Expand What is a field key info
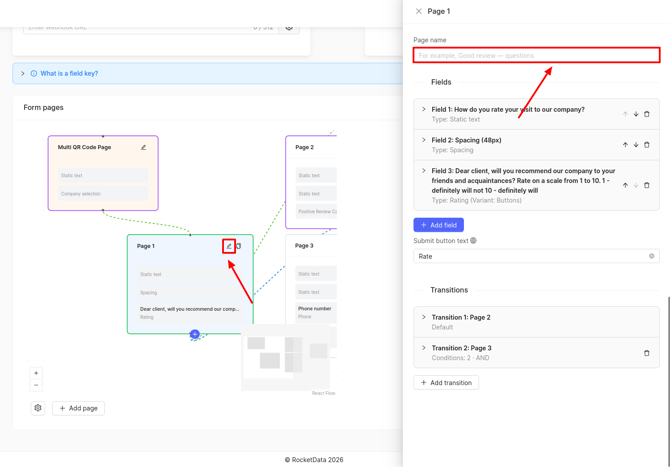Viewport: 670px width, 467px height. 23,73
